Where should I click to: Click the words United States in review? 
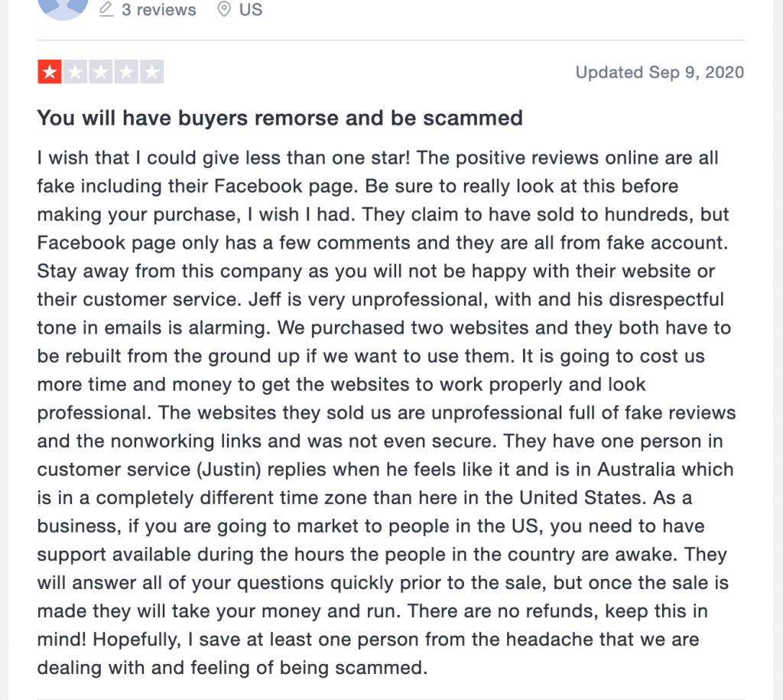point(581,497)
